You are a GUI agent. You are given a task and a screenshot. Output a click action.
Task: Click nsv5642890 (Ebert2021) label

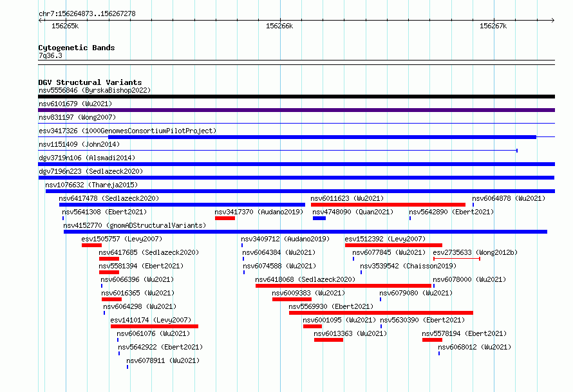pyautogui.click(x=451, y=212)
